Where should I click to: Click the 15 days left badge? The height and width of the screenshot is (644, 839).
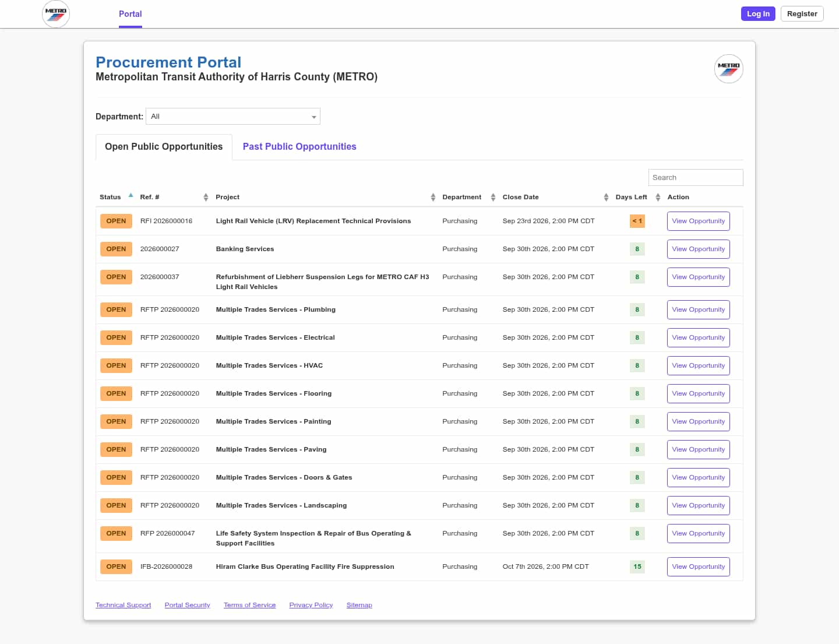[637, 567]
